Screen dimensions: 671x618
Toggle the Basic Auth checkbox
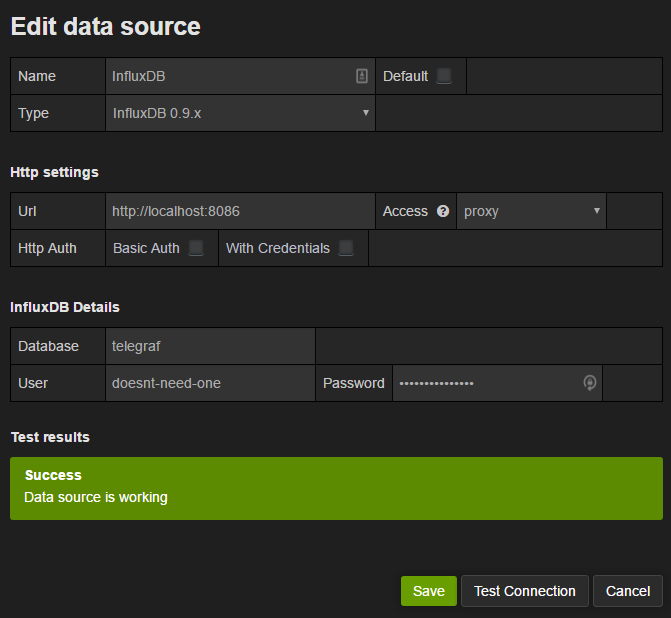[196, 248]
